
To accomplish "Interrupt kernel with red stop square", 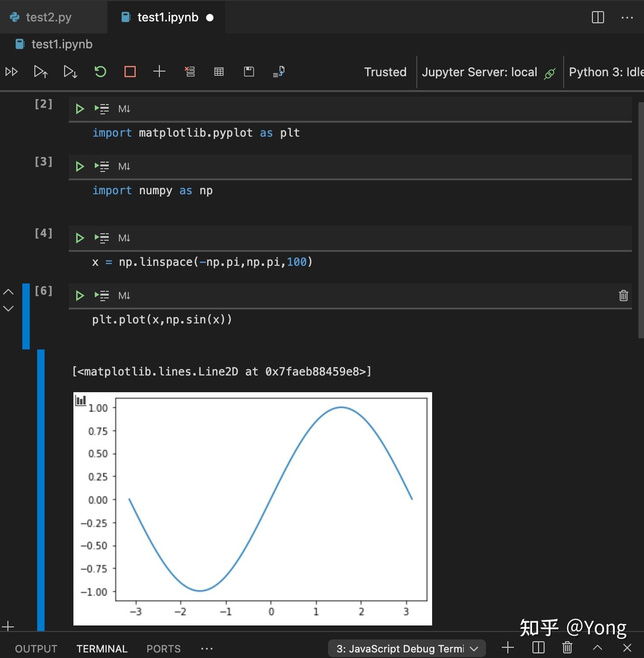I will pos(130,72).
